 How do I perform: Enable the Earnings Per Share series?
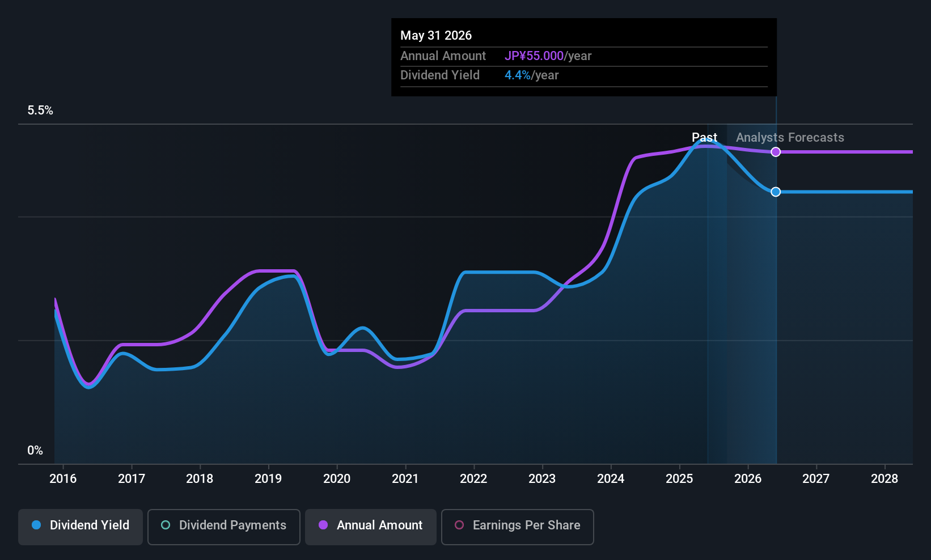pos(518,527)
